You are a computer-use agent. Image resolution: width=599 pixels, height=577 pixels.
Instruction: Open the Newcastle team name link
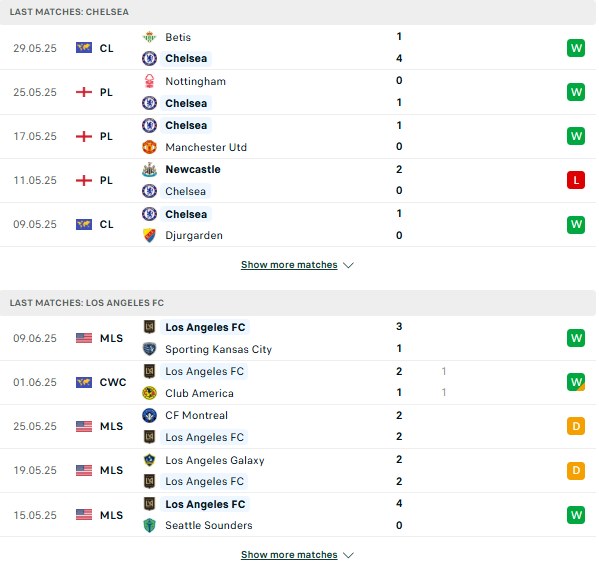pos(193,169)
